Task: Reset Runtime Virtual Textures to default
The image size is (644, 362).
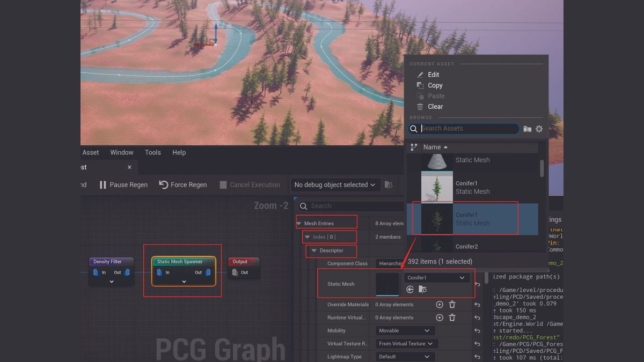Action: [477, 317]
